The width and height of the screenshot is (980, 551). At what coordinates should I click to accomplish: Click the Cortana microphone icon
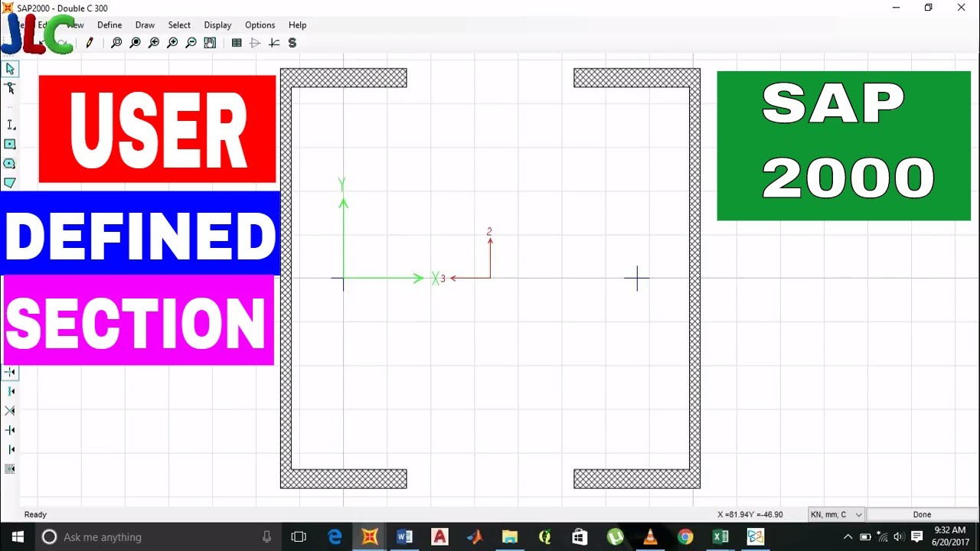click(x=266, y=537)
